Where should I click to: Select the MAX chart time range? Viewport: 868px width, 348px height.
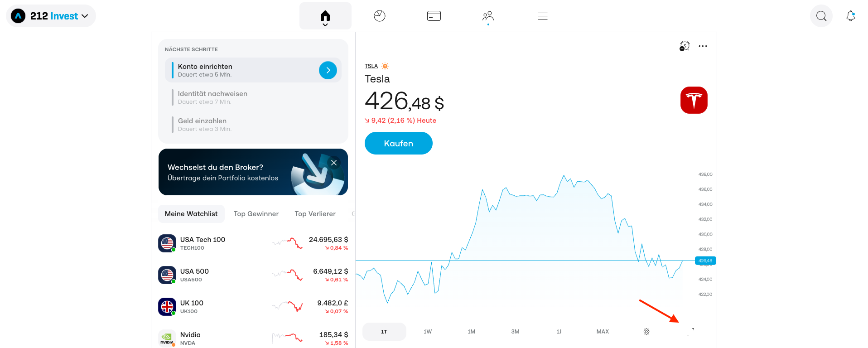coord(603,332)
